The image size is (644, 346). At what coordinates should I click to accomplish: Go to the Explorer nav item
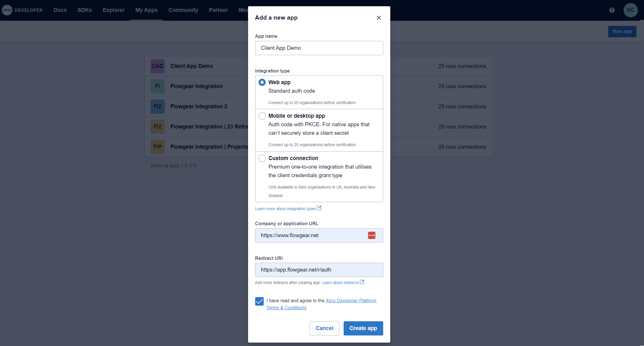[x=113, y=10]
